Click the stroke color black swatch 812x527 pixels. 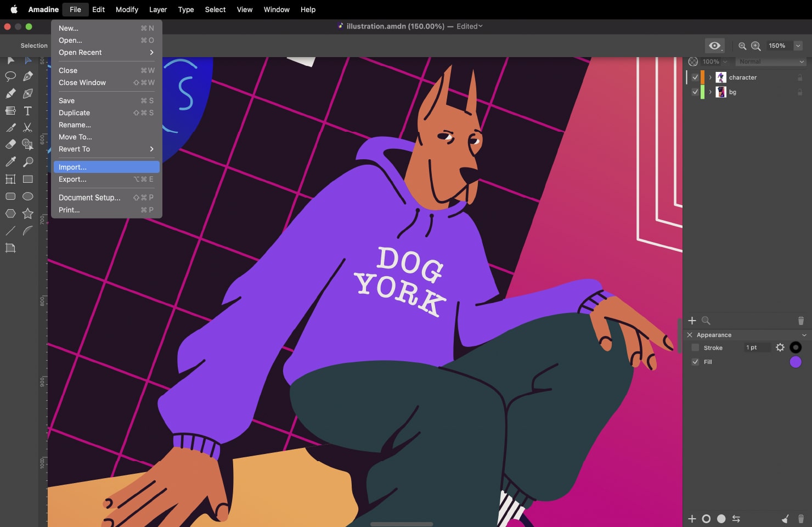point(796,347)
